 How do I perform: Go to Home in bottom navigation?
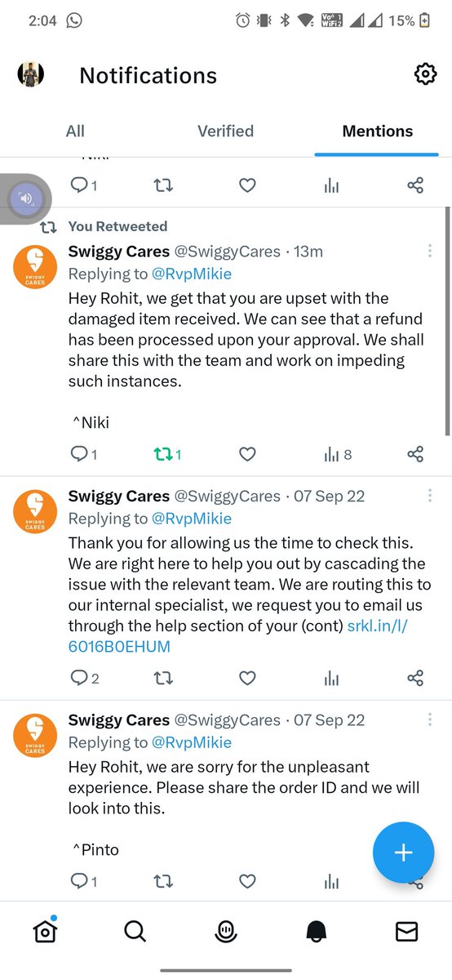pyautogui.click(x=45, y=931)
